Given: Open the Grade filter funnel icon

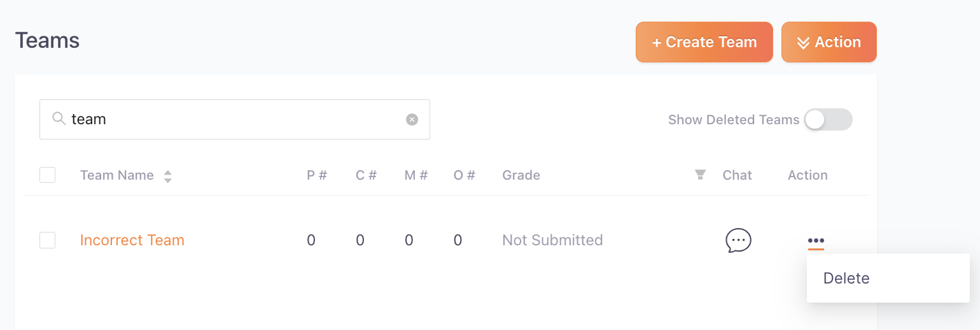Looking at the screenshot, I should point(700,175).
